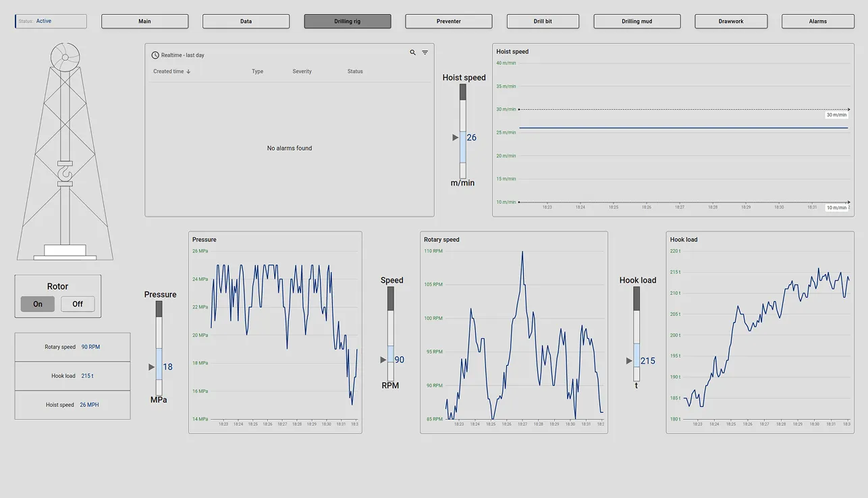This screenshot has height=498, width=868.
Task: Click the search icon in alarms panel
Action: (412, 53)
